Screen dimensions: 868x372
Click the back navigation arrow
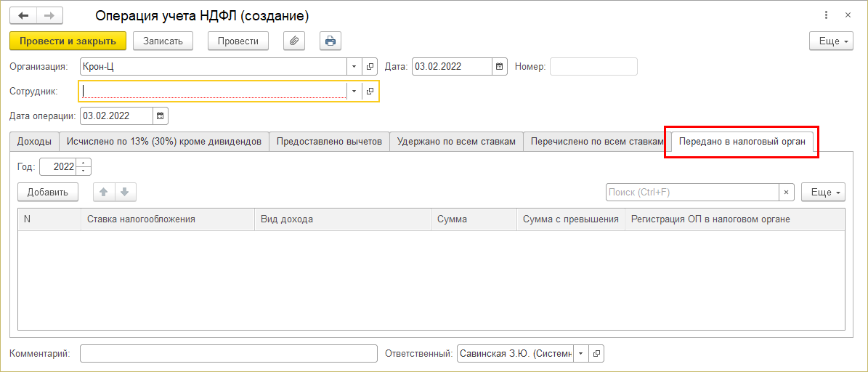[23, 15]
